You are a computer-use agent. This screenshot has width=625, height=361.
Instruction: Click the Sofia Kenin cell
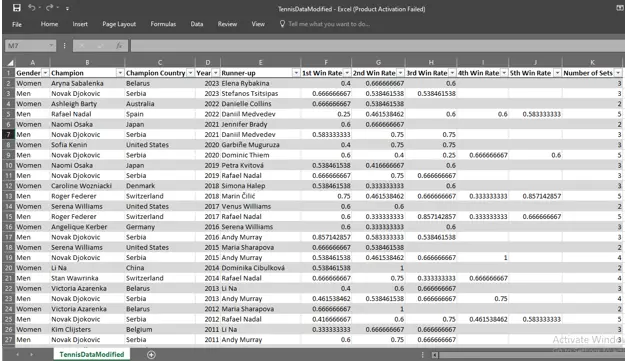point(87,145)
